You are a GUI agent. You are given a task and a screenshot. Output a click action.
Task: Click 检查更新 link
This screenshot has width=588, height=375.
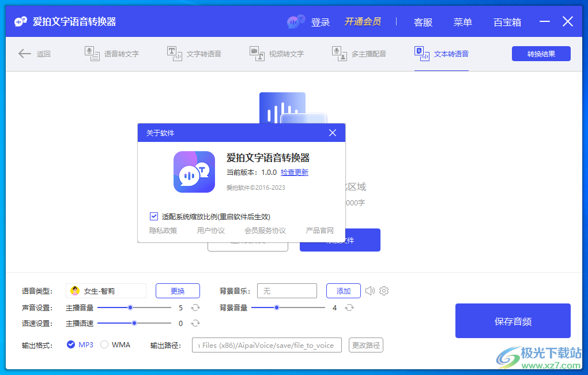pyautogui.click(x=295, y=172)
